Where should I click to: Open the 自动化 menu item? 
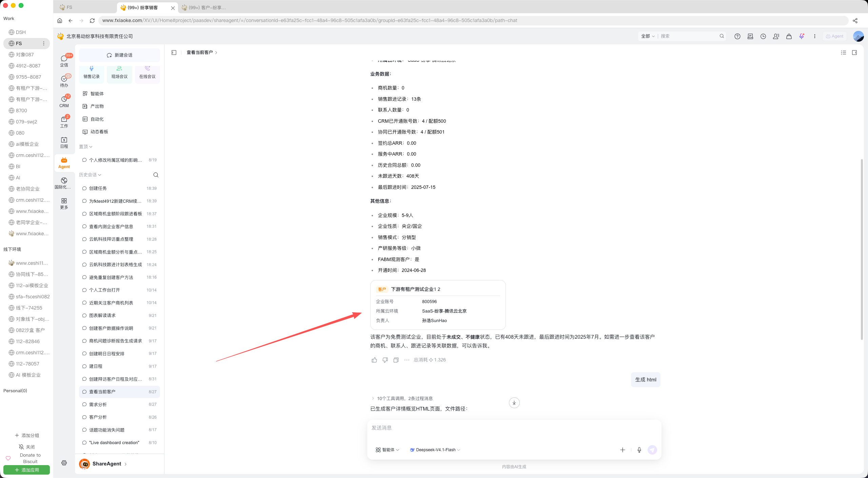pos(119,119)
